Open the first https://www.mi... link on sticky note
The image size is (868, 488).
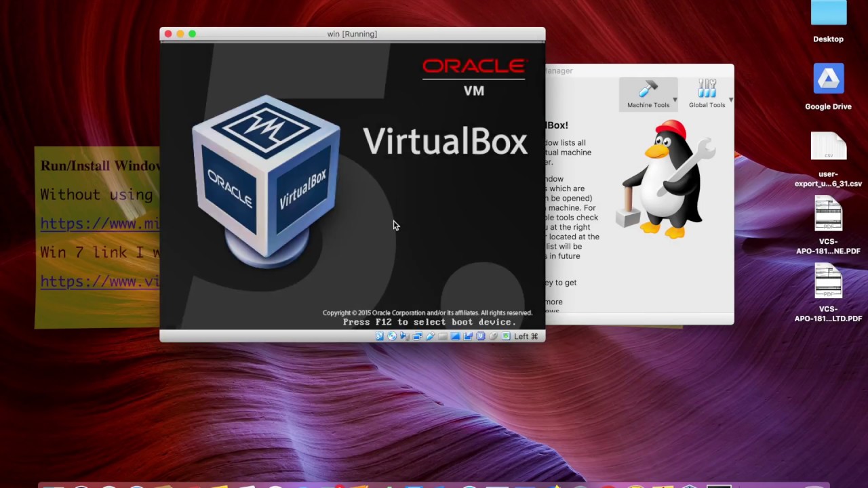pyautogui.click(x=100, y=223)
